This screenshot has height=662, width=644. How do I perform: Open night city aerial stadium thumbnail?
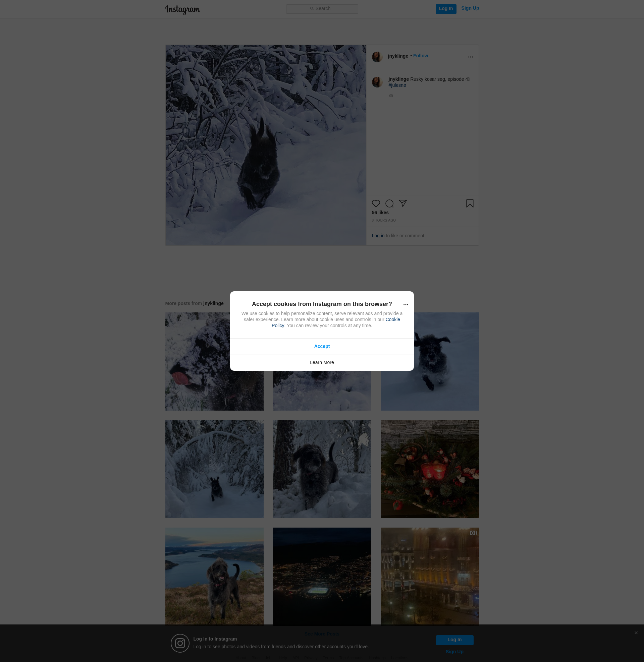coord(322,576)
